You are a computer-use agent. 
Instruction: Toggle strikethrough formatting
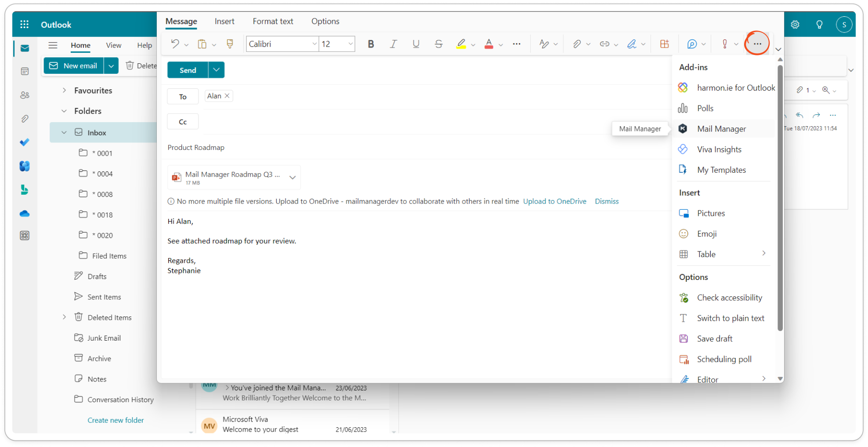[x=438, y=44]
